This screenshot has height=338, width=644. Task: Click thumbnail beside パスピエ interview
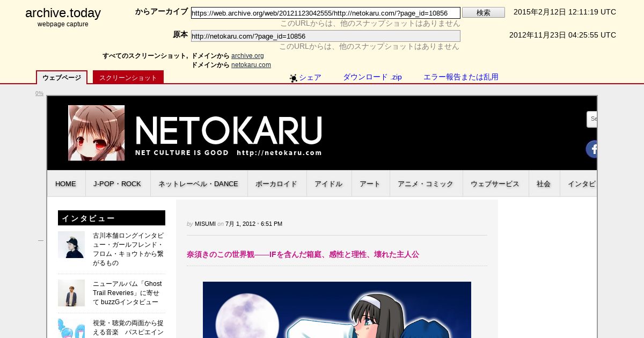coord(71,328)
